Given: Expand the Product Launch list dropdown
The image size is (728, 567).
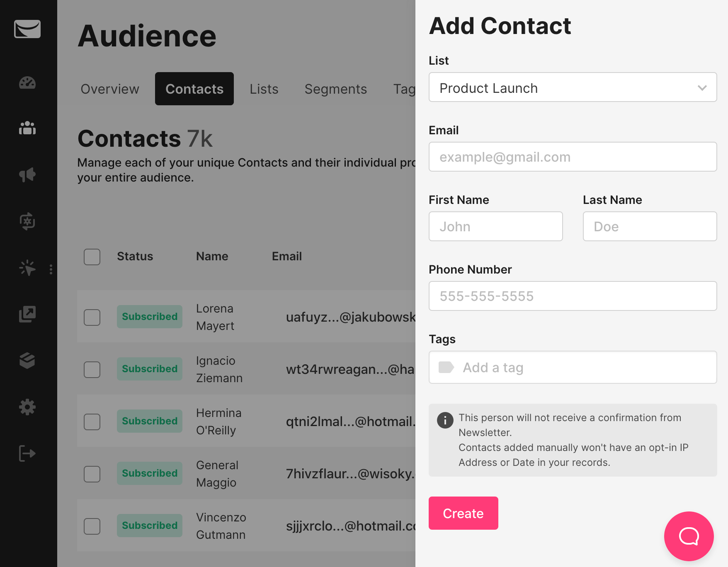Looking at the screenshot, I should [573, 87].
